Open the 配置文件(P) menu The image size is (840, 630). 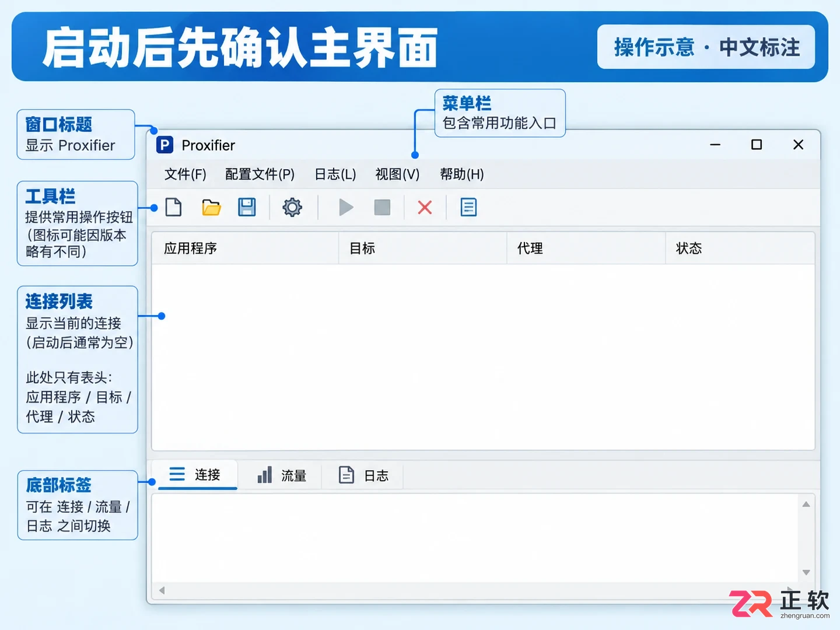point(260,174)
